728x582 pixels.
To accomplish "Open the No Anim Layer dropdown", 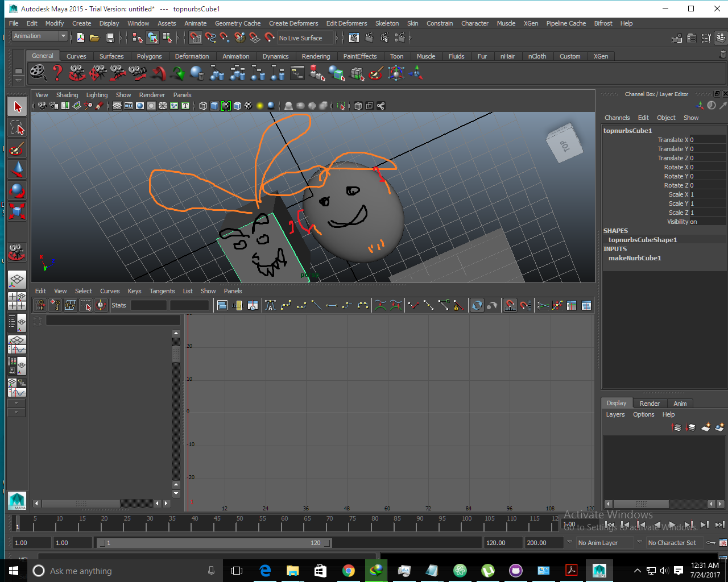I will click(606, 543).
